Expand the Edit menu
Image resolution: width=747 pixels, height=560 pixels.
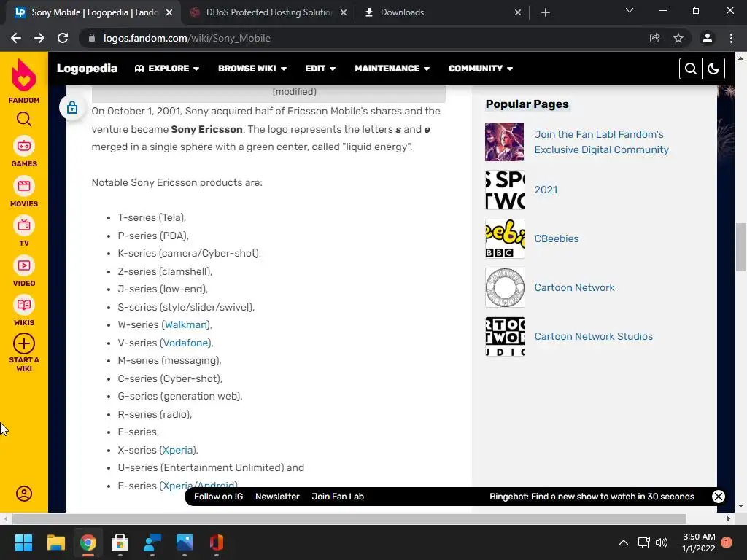tap(320, 69)
